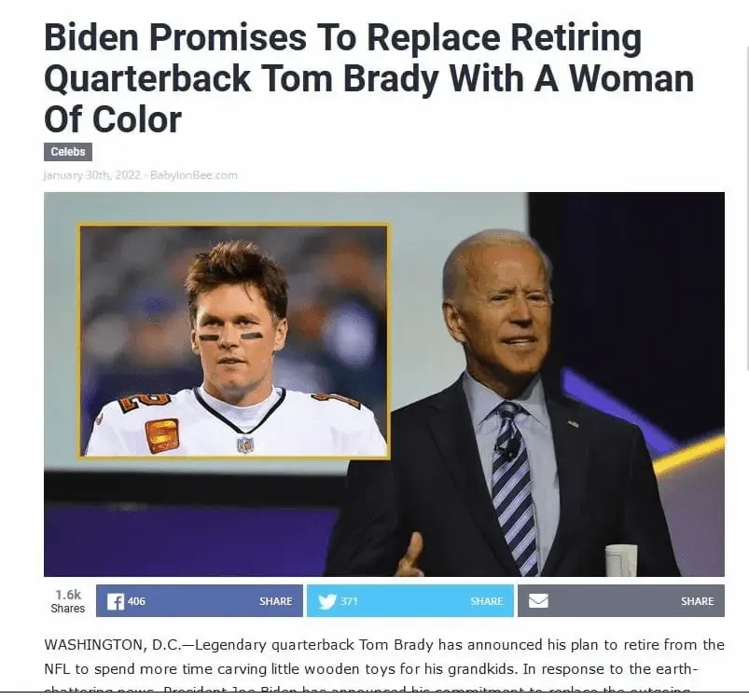Click the Biden Promises article headline
This screenshot has height=700, width=749.
(368, 78)
